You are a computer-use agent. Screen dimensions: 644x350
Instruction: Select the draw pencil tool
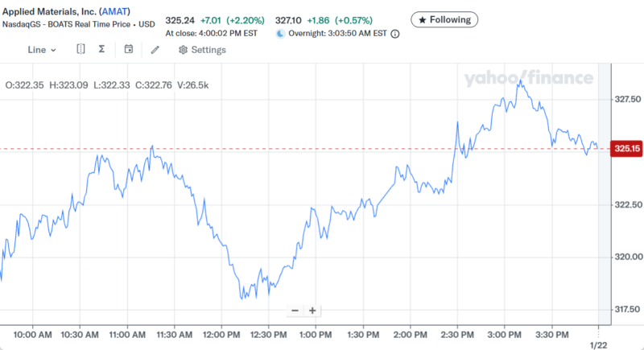pos(155,50)
